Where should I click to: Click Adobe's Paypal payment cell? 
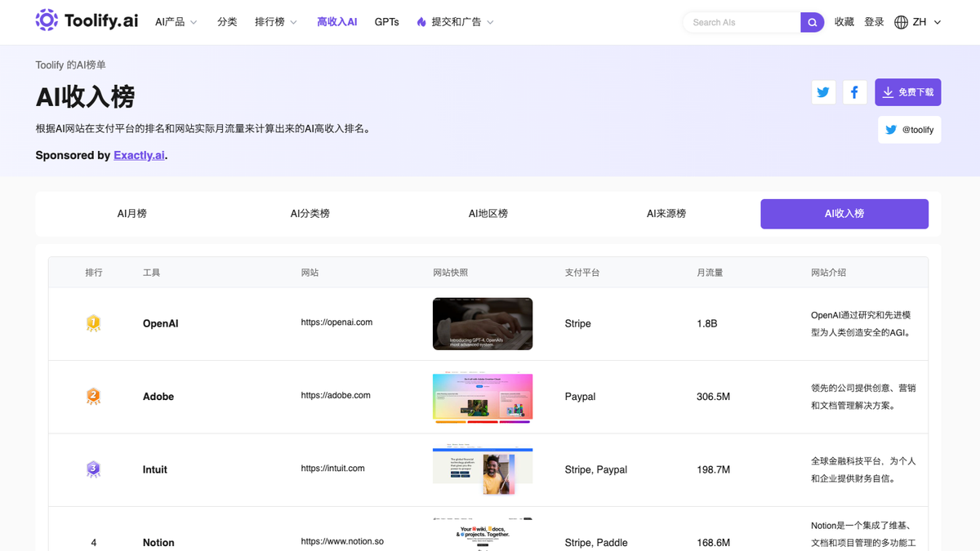pos(580,397)
